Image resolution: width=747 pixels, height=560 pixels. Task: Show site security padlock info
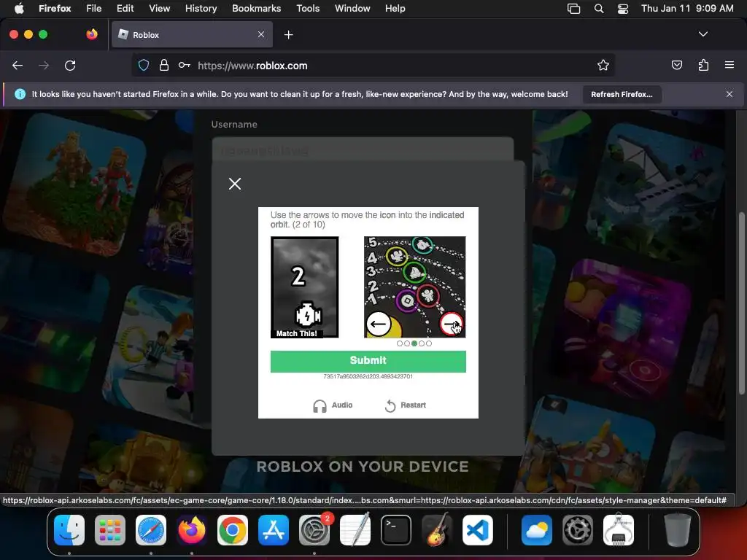[x=164, y=65]
